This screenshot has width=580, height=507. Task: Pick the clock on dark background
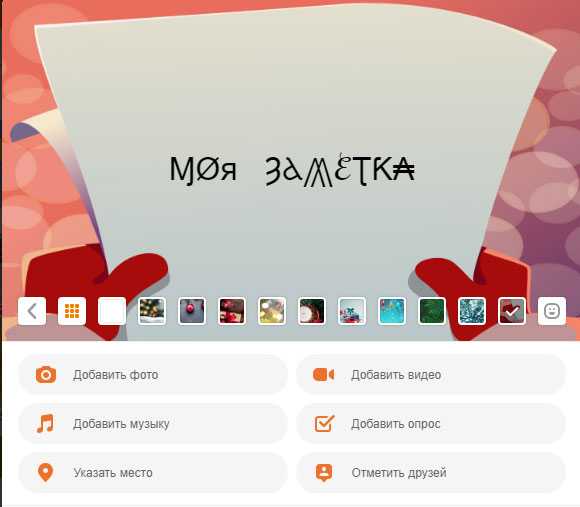pos(312,311)
